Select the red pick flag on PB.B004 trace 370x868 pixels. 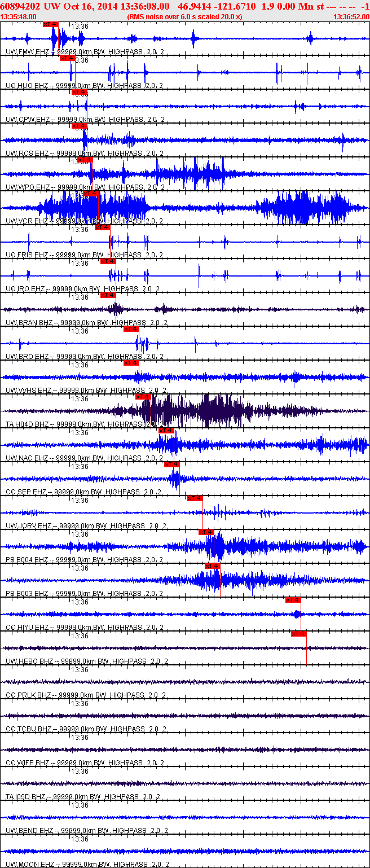(x=206, y=532)
